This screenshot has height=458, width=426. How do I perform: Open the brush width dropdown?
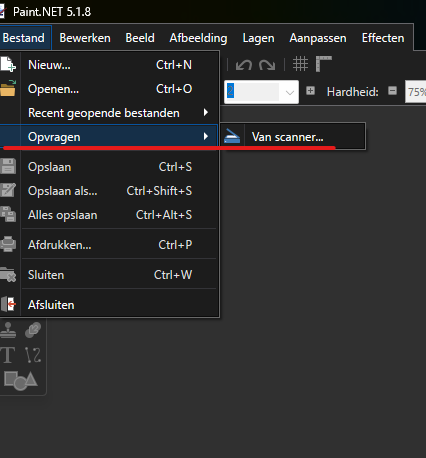(x=290, y=92)
